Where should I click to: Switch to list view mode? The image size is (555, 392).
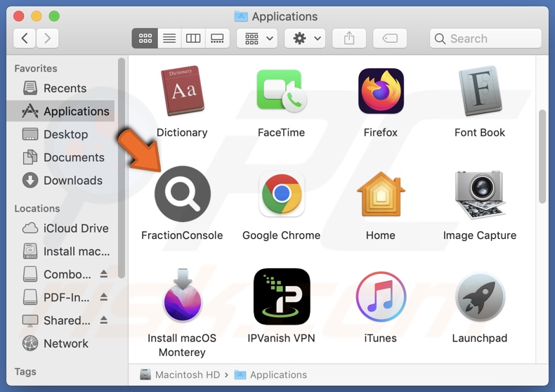169,39
